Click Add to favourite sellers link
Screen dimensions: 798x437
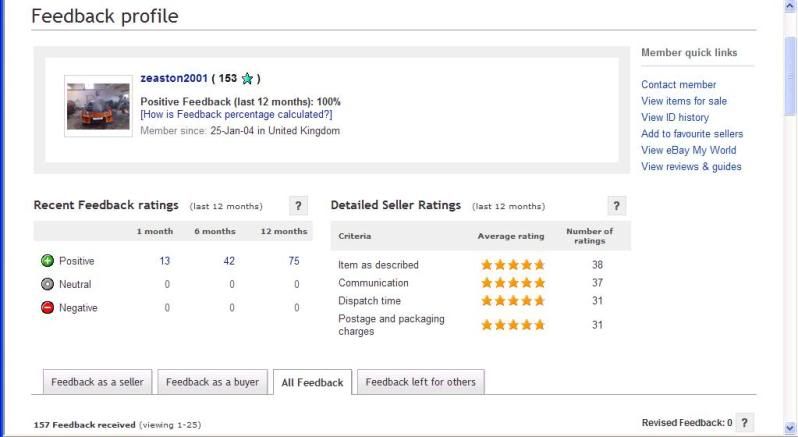click(691, 134)
